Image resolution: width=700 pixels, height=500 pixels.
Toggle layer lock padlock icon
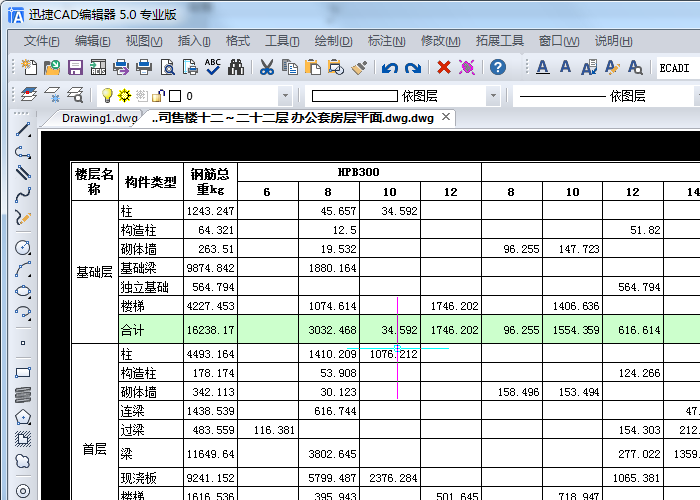click(x=158, y=96)
